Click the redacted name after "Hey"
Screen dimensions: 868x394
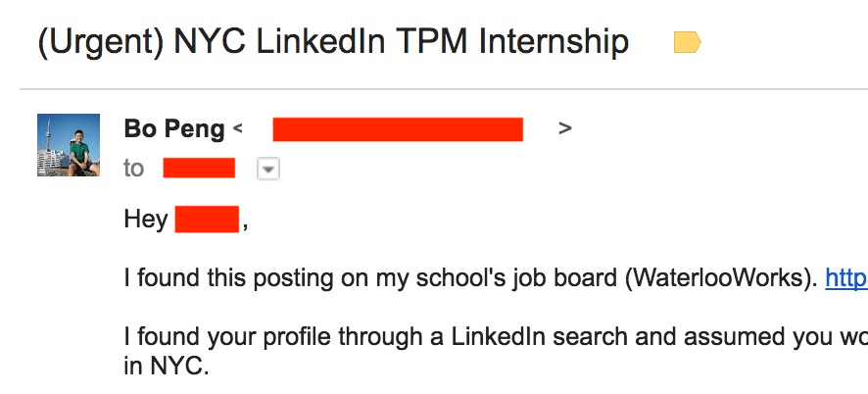207,219
